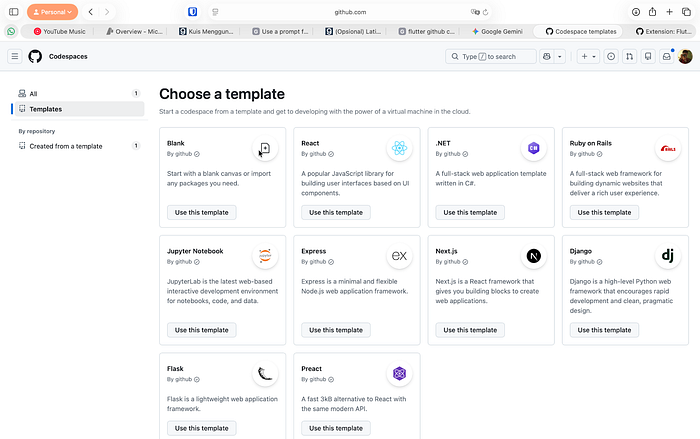Switch to the Google Gemini tab
Viewport: 700px width, 439px height.
point(503,31)
